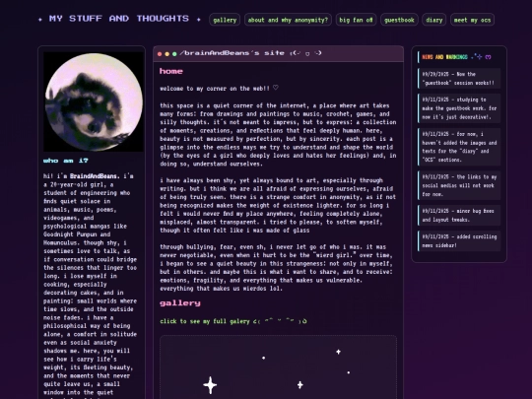Viewport: 532px width, 399px height.
Task: Open the guestbook page
Action: click(399, 20)
